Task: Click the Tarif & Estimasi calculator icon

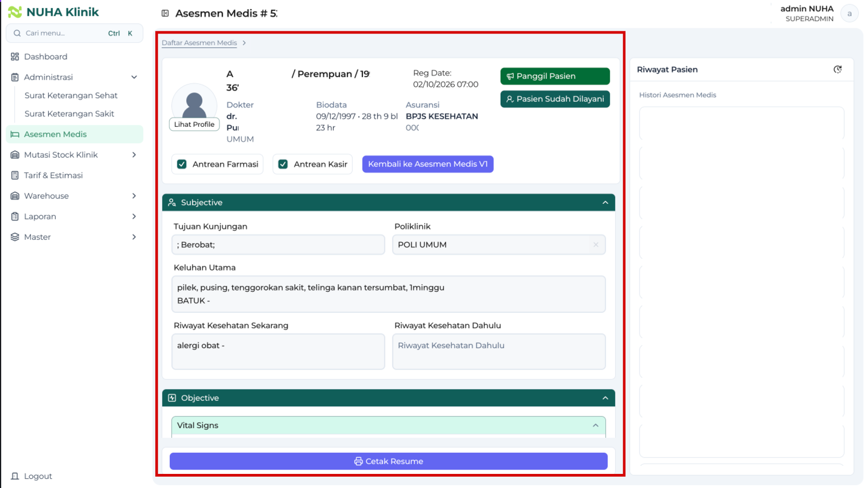Action: click(15, 176)
